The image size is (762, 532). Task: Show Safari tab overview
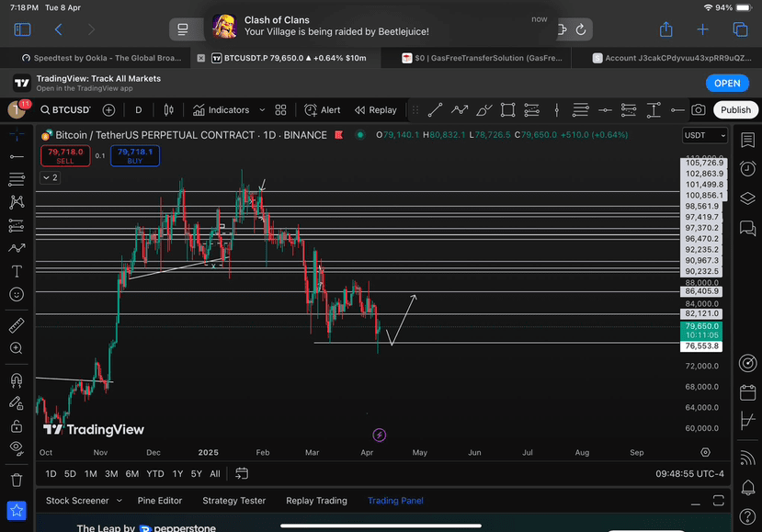click(x=740, y=29)
